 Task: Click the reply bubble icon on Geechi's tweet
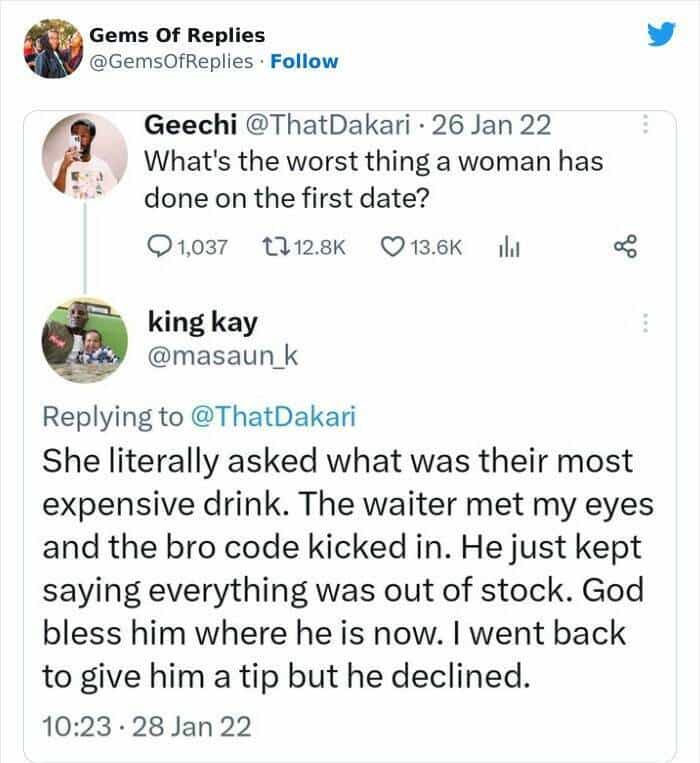(x=159, y=246)
